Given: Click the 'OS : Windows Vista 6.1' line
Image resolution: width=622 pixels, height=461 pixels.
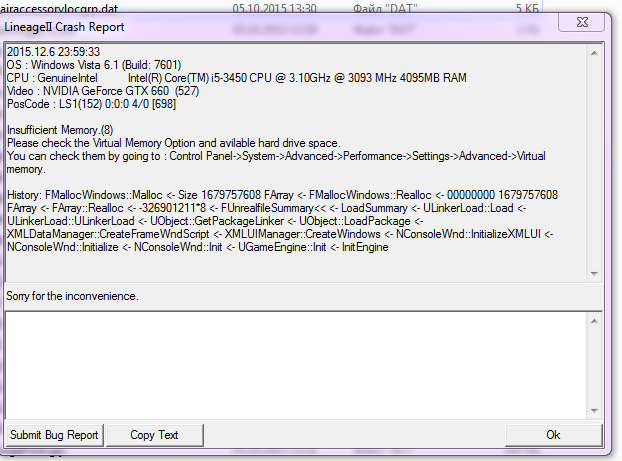Looking at the screenshot, I should [x=94, y=65].
